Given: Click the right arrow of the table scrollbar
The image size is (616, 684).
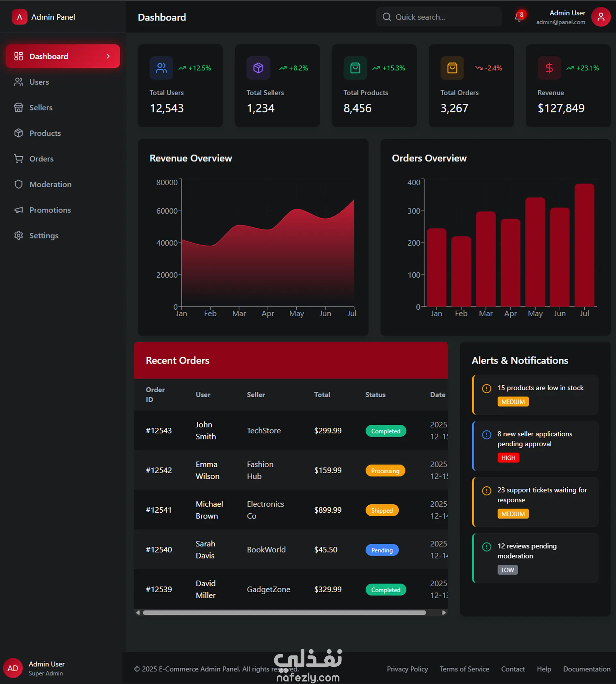Looking at the screenshot, I should [444, 612].
